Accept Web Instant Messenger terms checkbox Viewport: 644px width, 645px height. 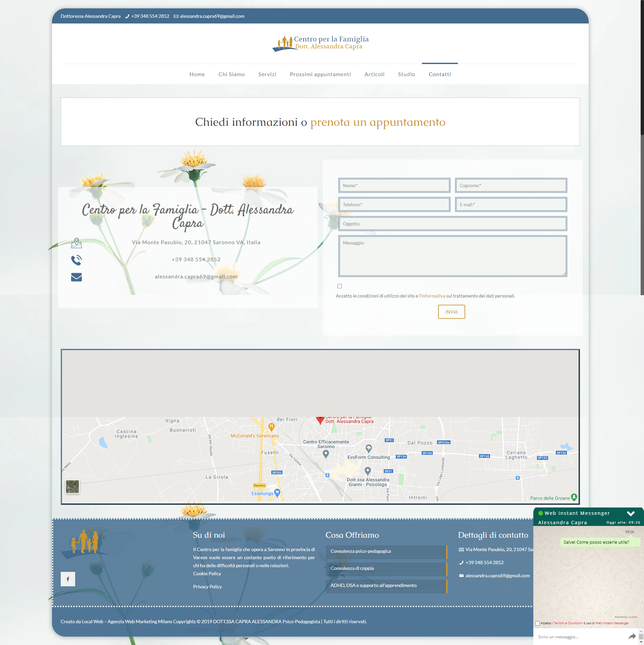point(537,623)
